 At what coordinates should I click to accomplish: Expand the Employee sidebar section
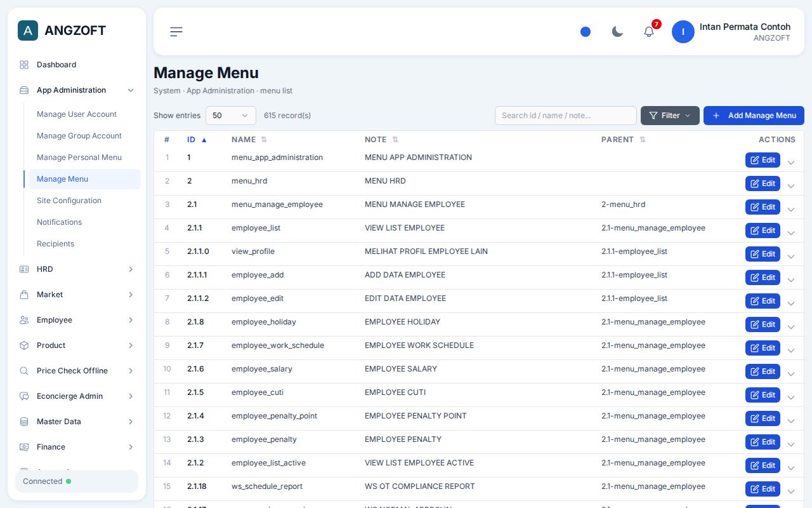pyautogui.click(x=77, y=320)
